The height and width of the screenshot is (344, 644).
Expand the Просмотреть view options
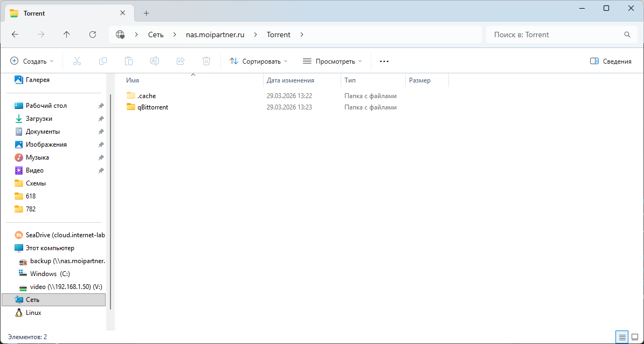click(x=332, y=61)
